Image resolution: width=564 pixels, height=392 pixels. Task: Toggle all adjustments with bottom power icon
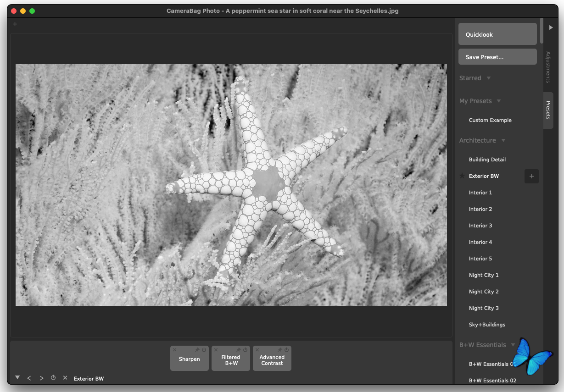[53, 378]
